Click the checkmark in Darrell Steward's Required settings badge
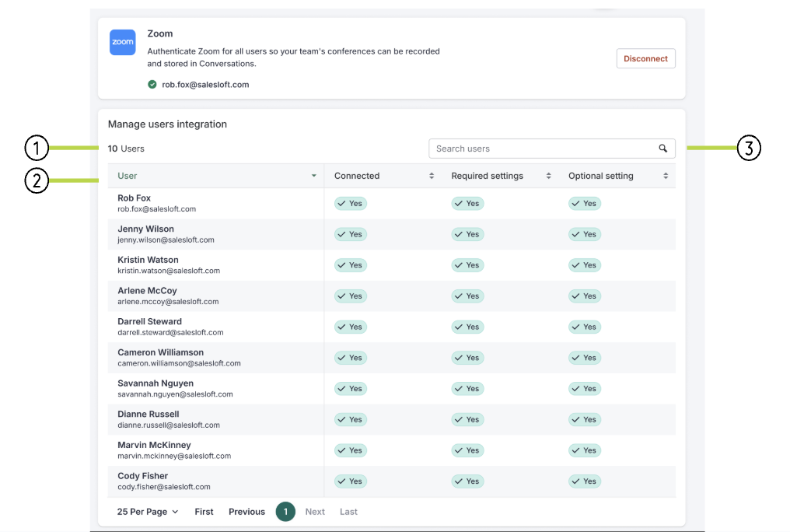Screen dimensions: 790x532 click(460, 327)
